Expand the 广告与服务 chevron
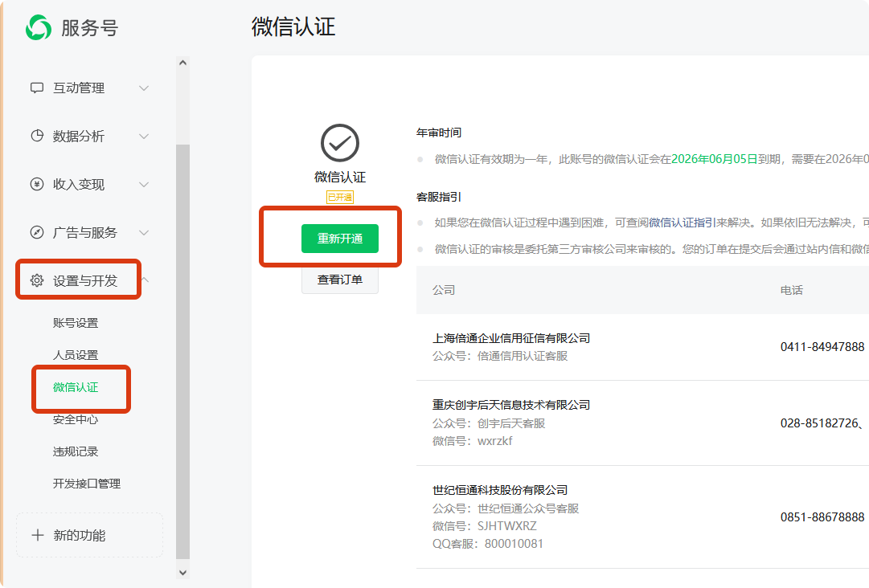869x588 pixels. click(x=144, y=232)
